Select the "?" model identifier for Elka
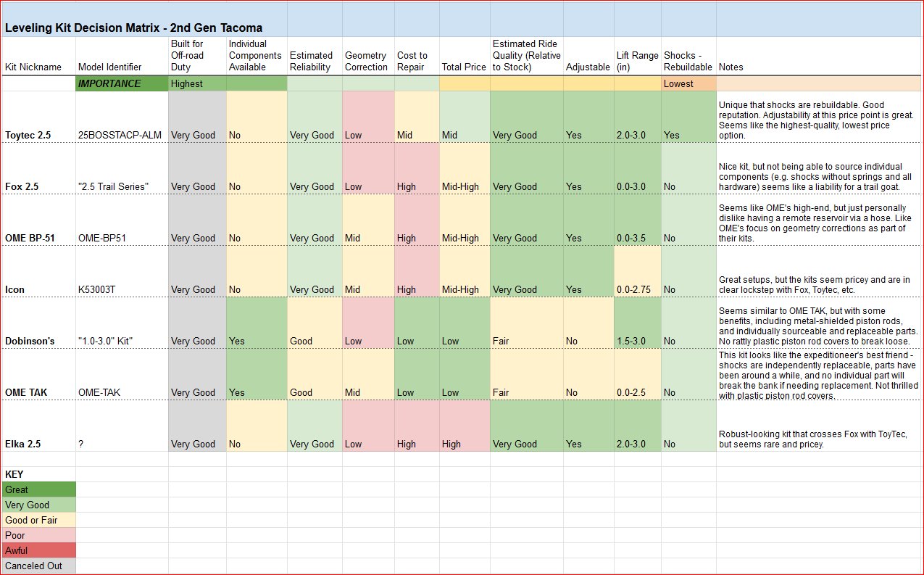This screenshot has width=924, height=575. 122,426
